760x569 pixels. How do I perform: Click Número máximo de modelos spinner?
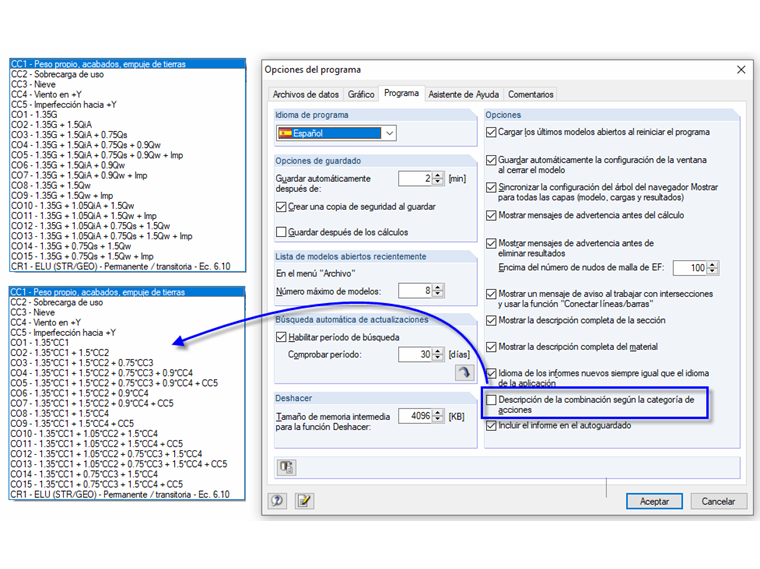tap(438, 291)
